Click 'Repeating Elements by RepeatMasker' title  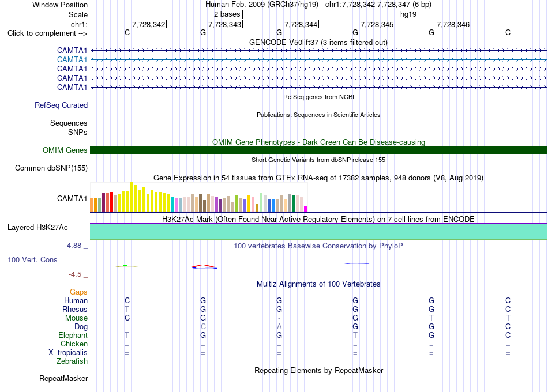tap(319, 370)
